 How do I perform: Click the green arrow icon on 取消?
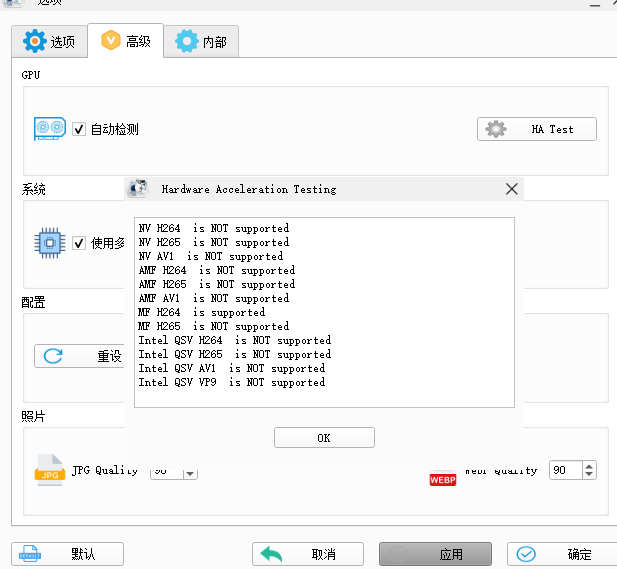pos(272,554)
